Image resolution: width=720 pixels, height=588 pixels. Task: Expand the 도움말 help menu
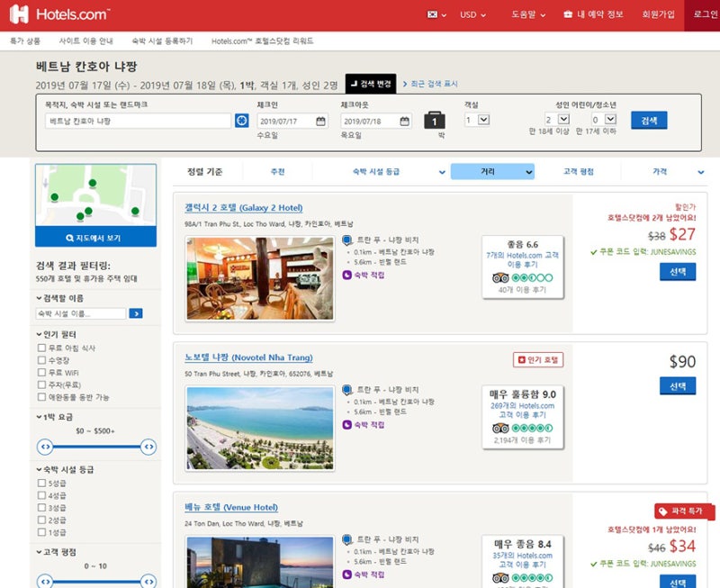(x=528, y=14)
